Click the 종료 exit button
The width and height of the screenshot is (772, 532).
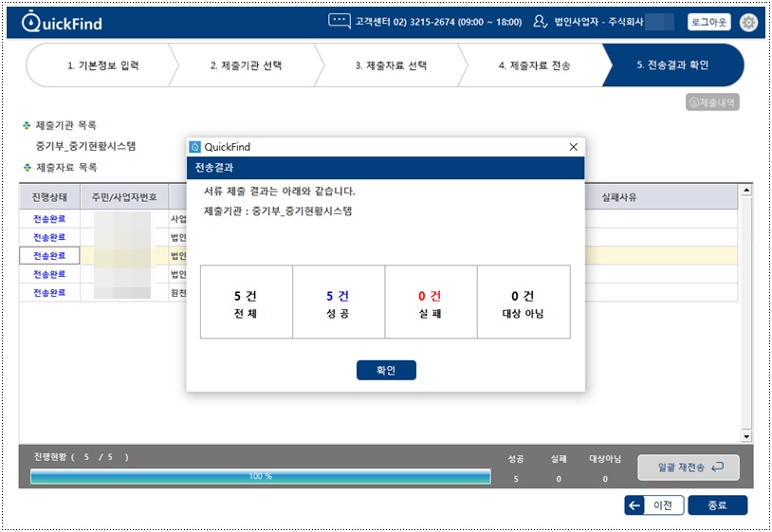(717, 504)
